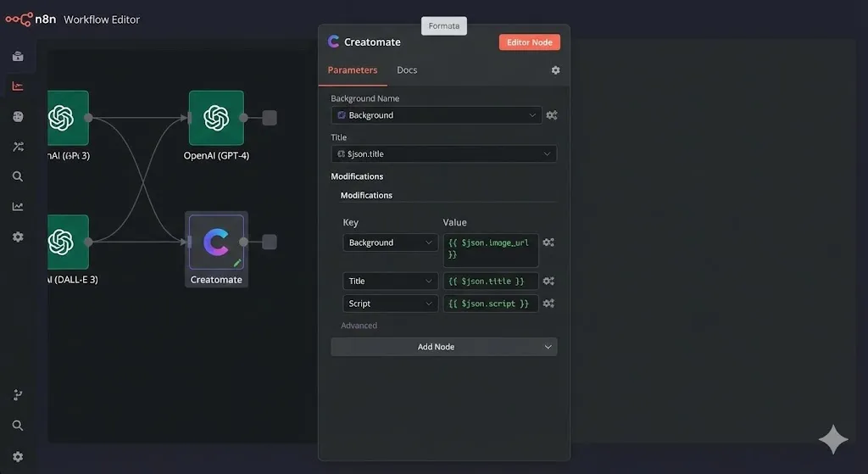Click the {{ $json.script }} value field
This screenshot has height=474, width=868.
(491, 304)
